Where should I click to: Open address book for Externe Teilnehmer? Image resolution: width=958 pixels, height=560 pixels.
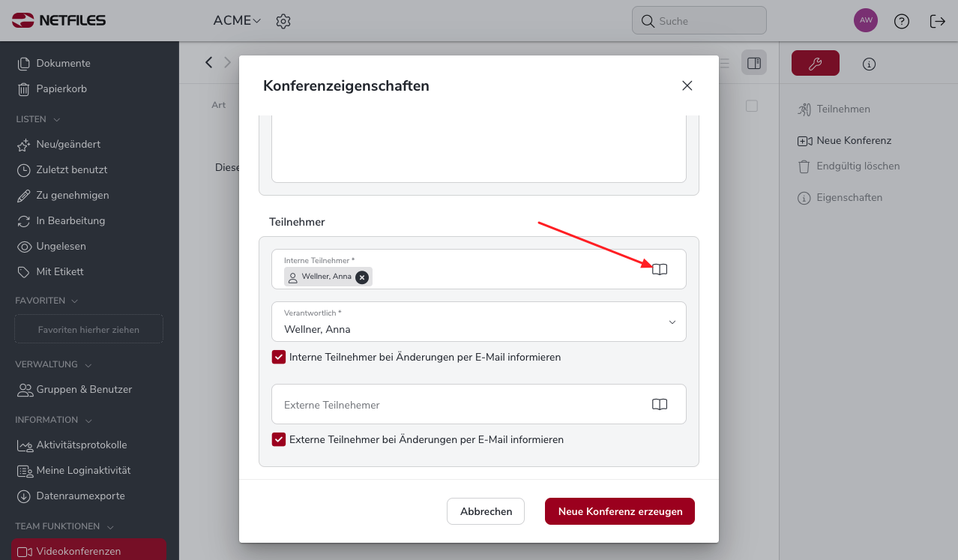[660, 404]
